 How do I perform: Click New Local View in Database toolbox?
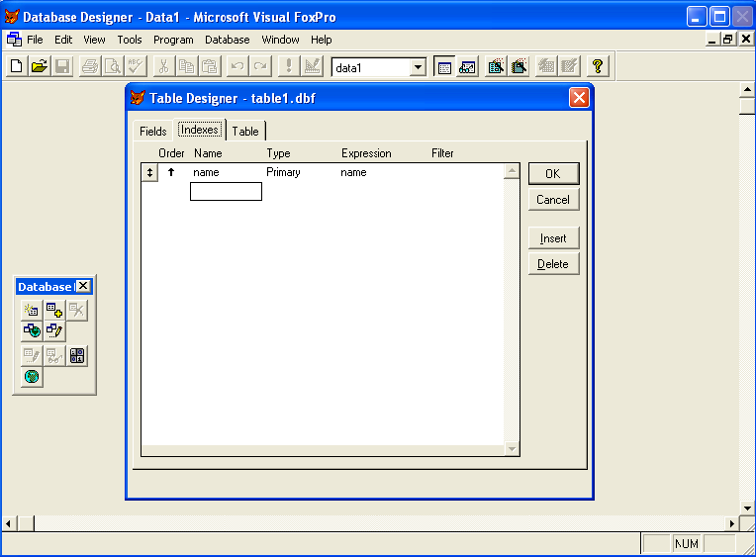pyautogui.click(x=54, y=331)
